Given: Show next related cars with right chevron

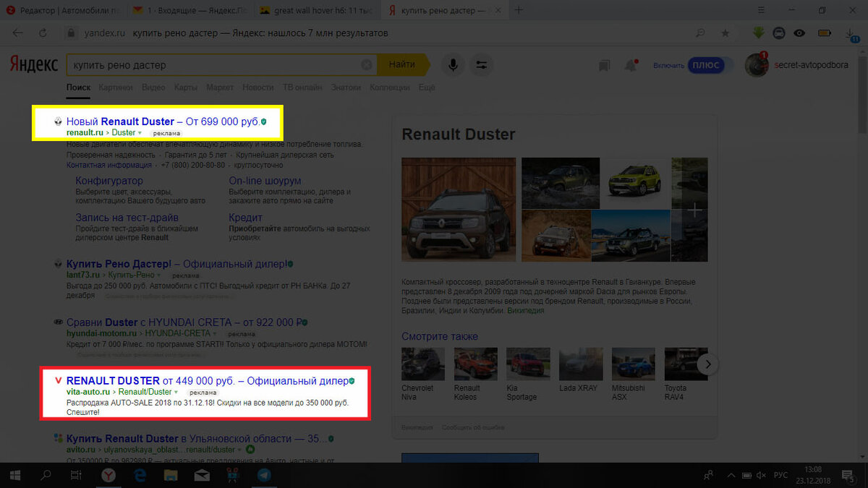Looking at the screenshot, I should tap(709, 364).
